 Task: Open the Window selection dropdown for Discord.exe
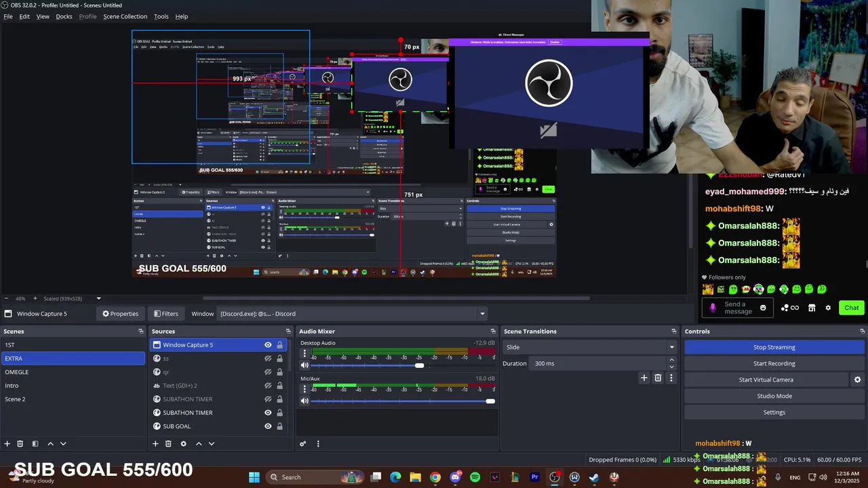(x=353, y=314)
